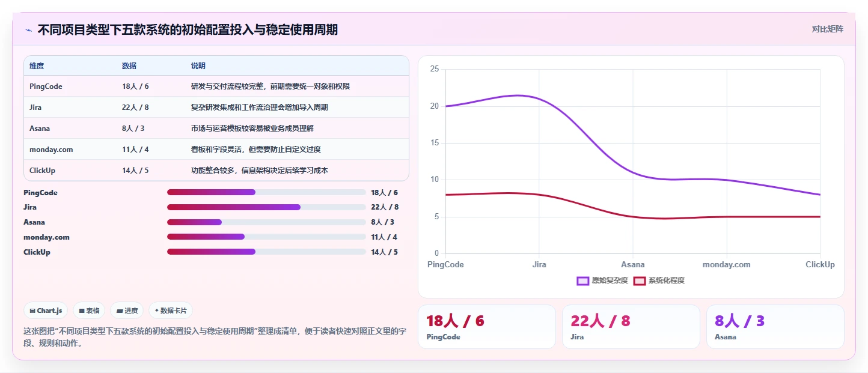This screenshot has width=868, height=373.
Task: Click the Asana label in progress list
Action: click(x=34, y=222)
